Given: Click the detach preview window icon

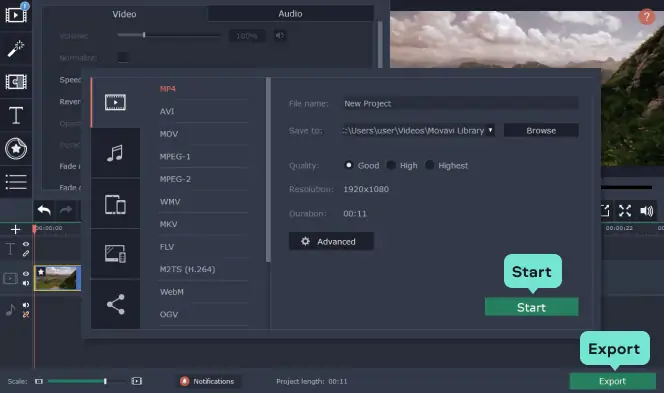Looking at the screenshot, I should tap(604, 210).
